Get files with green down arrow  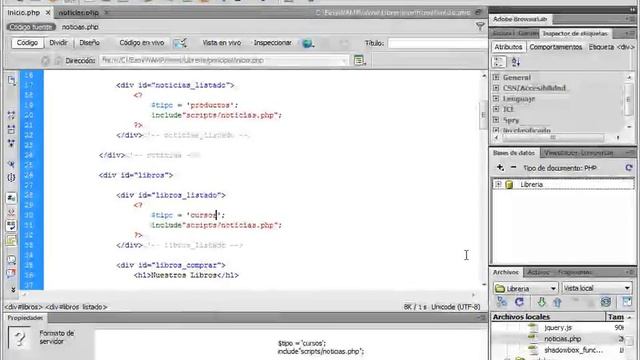pos(541,302)
